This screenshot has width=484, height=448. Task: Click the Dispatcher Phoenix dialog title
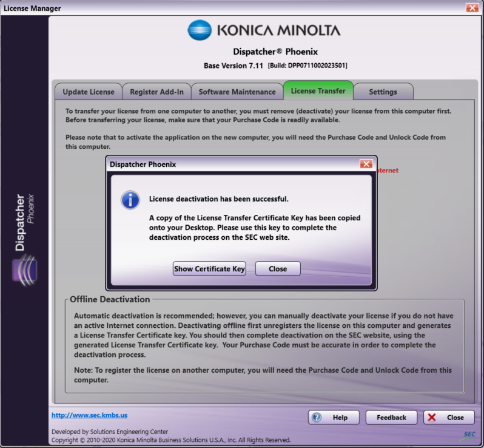coord(143,165)
